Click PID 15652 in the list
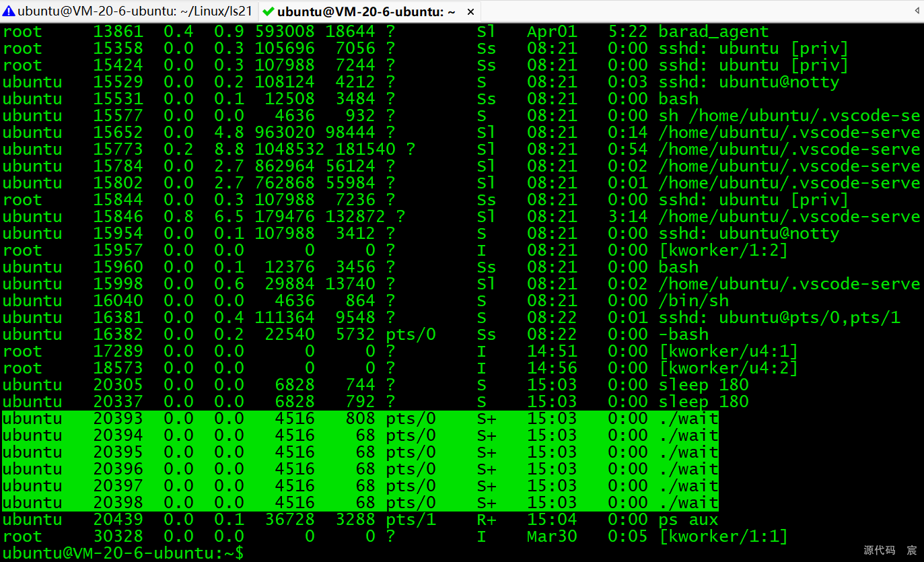Screen dimensions: 924x562 tap(118, 133)
